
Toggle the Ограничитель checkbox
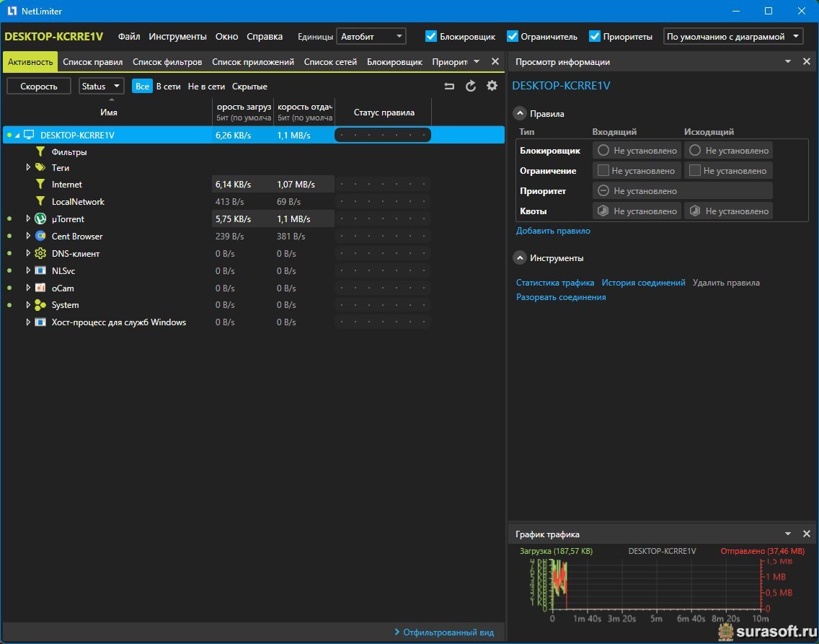513,36
